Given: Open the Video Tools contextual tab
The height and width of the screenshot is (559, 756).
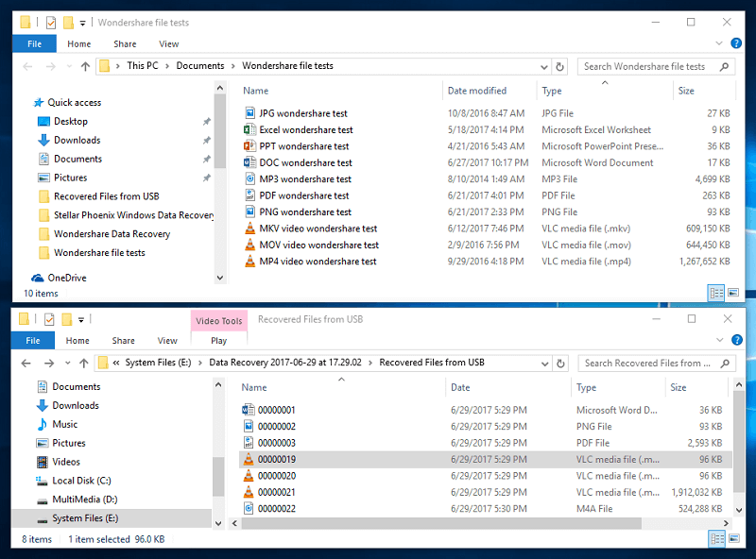Looking at the screenshot, I should [x=219, y=321].
